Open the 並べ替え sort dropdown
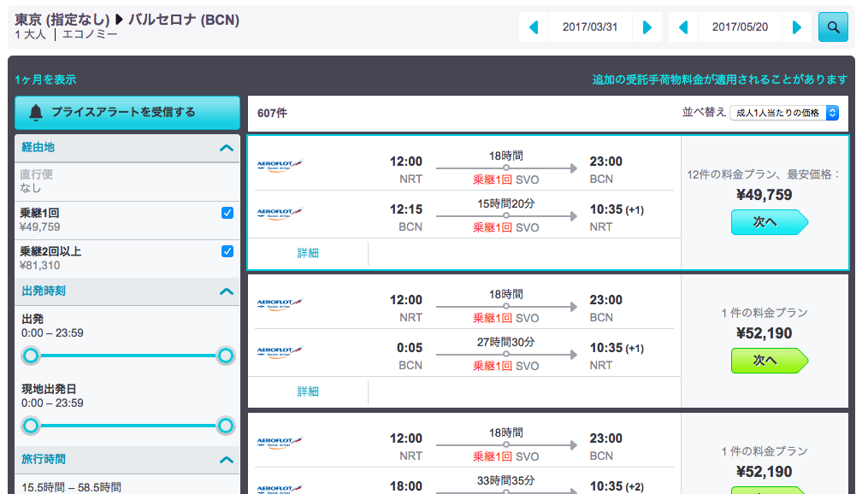 click(x=784, y=113)
